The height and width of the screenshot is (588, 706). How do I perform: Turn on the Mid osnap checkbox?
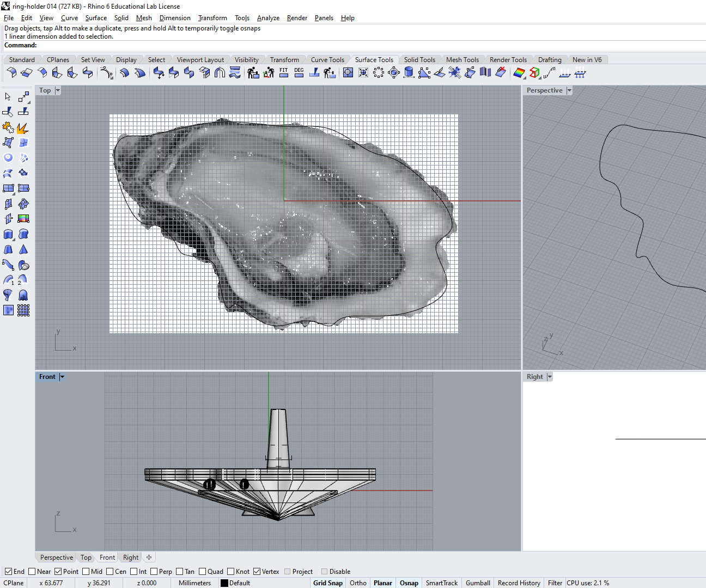[86, 572]
